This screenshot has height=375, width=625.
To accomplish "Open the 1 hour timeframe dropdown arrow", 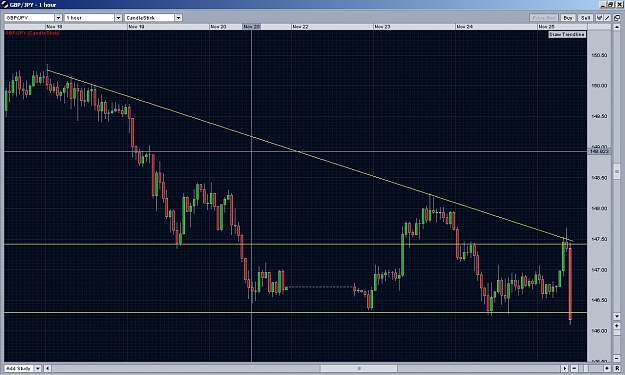I will tap(118, 18).
